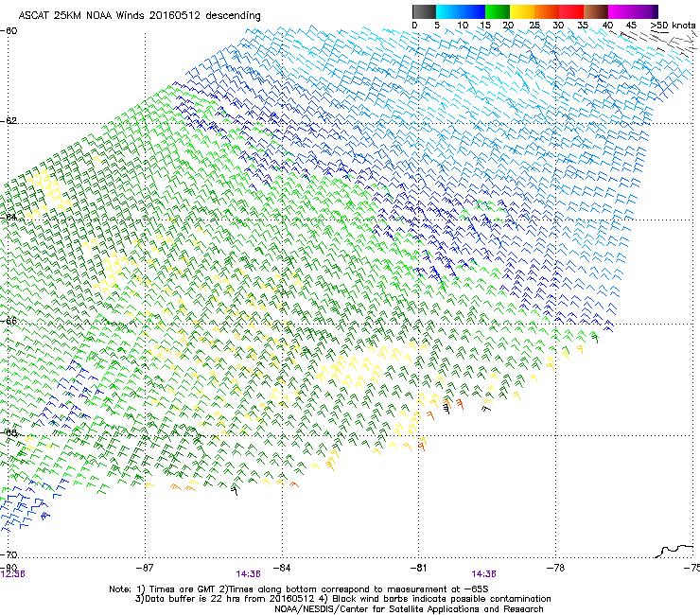Click the yellow 20-25 knots legend swatch
This screenshot has height=615, width=700.
click(522, 11)
